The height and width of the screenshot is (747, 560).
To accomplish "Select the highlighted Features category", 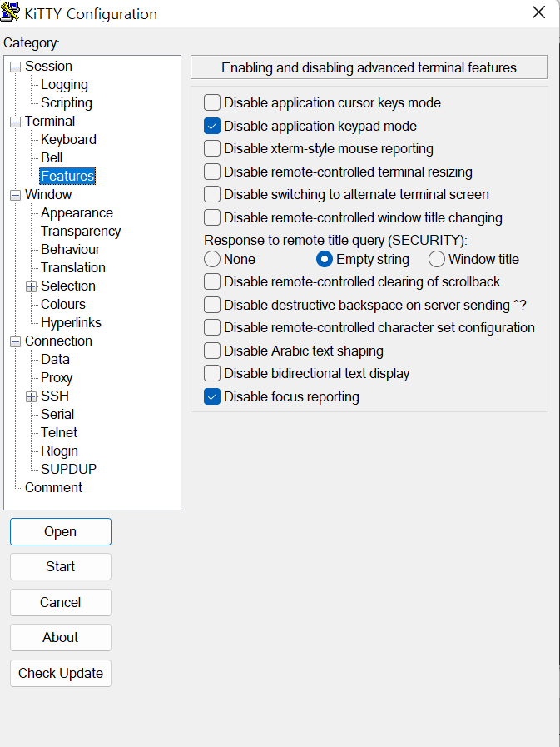I will [x=67, y=176].
